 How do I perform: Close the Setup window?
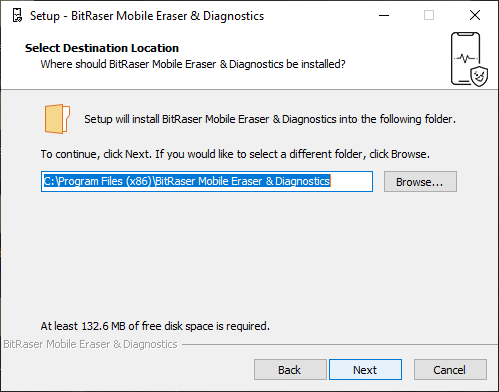click(475, 15)
